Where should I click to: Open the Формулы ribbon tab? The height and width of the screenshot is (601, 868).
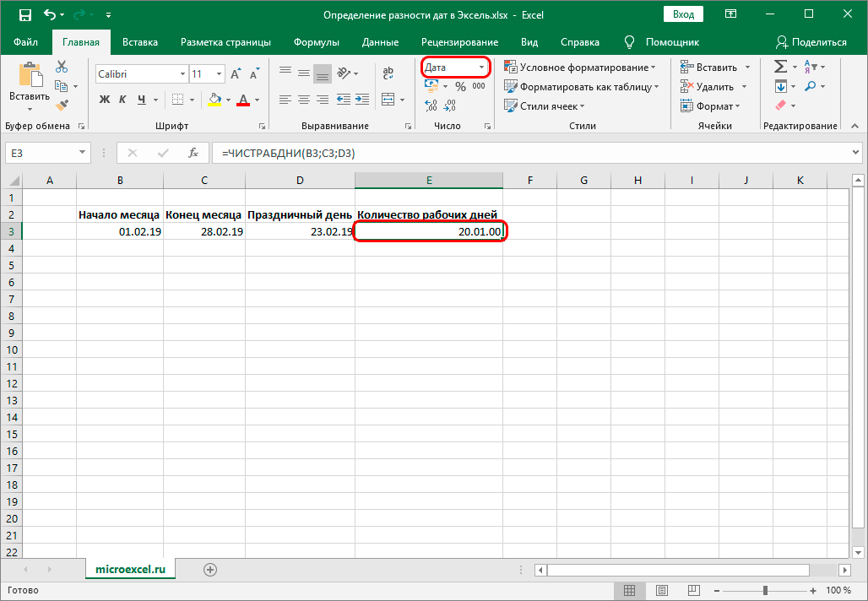[x=316, y=42]
